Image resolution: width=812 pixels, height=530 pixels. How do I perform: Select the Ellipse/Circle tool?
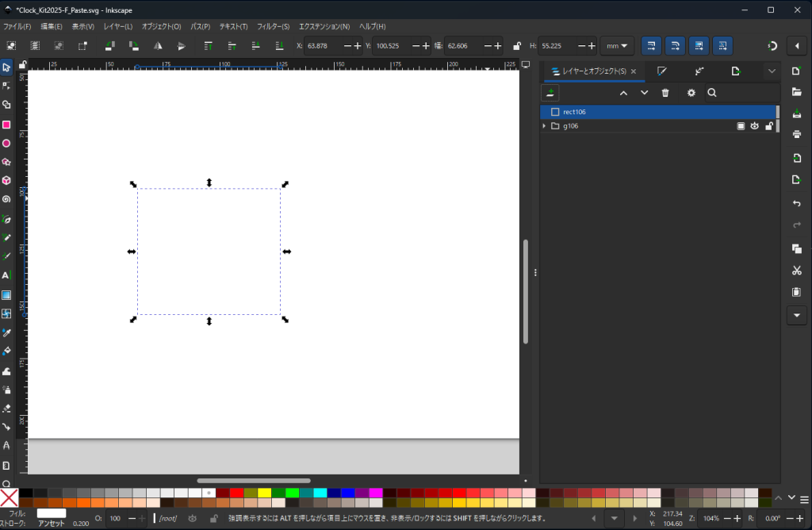pyautogui.click(x=6, y=144)
